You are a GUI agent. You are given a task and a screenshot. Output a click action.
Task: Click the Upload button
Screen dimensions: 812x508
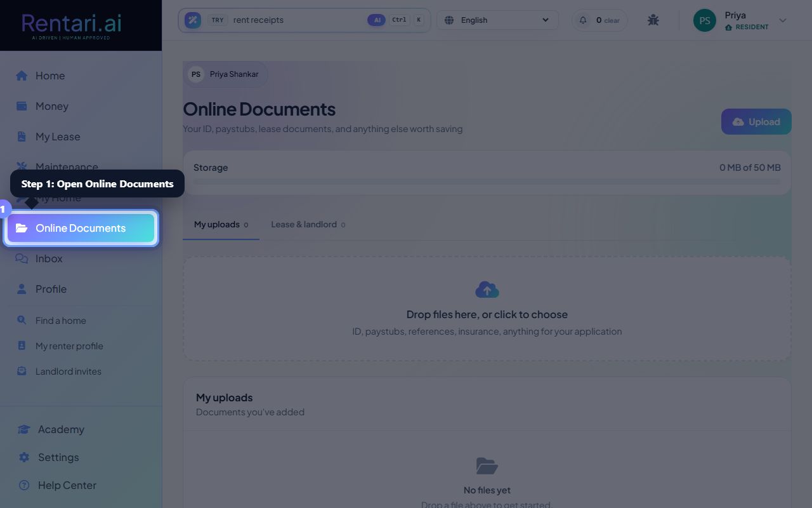(x=756, y=121)
